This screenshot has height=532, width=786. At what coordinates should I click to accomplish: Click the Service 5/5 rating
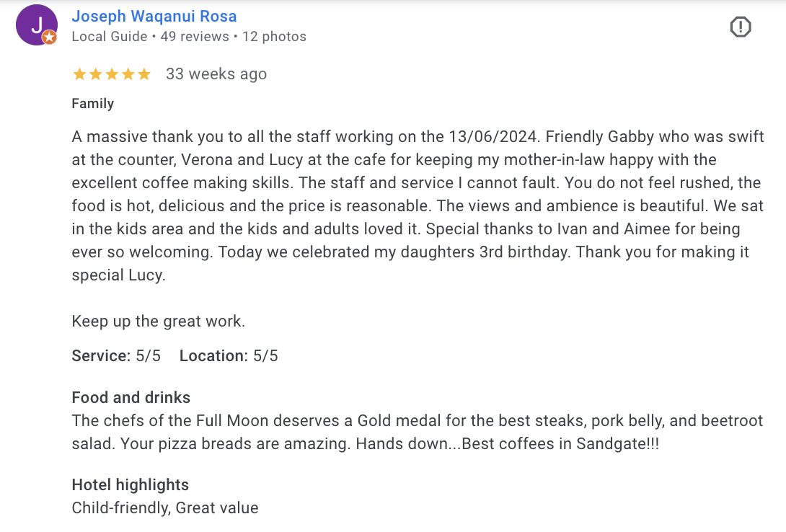[116, 355]
